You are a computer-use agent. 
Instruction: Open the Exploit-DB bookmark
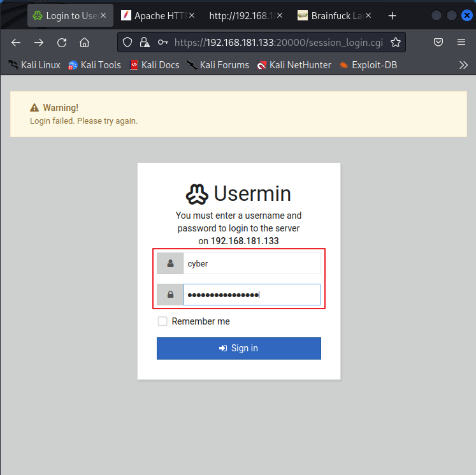click(x=368, y=65)
